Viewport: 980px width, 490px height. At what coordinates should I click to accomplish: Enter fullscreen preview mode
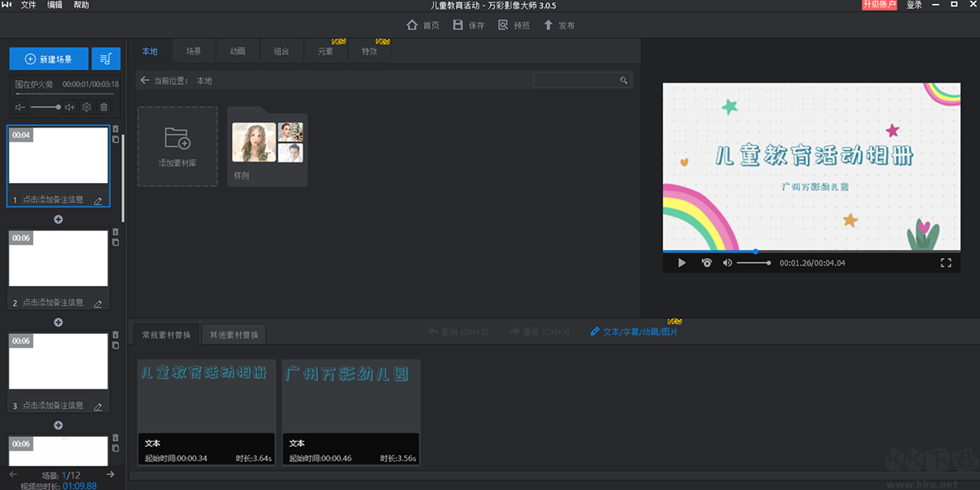click(947, 263)
